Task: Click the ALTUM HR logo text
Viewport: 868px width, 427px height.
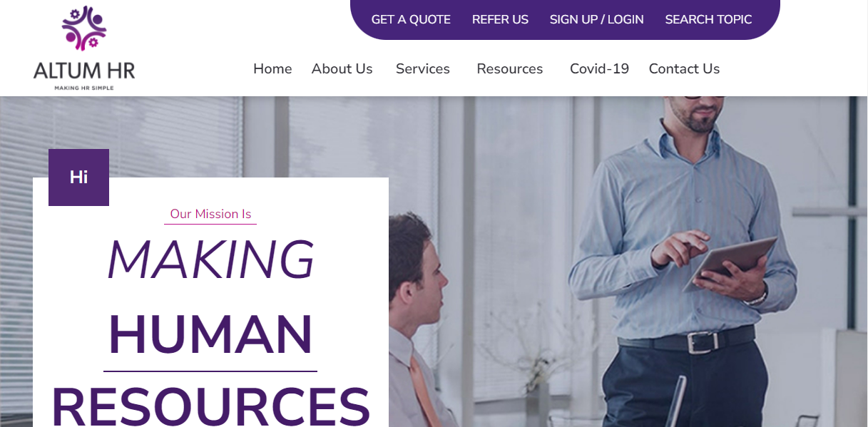Action: click(x=84, y=71)
